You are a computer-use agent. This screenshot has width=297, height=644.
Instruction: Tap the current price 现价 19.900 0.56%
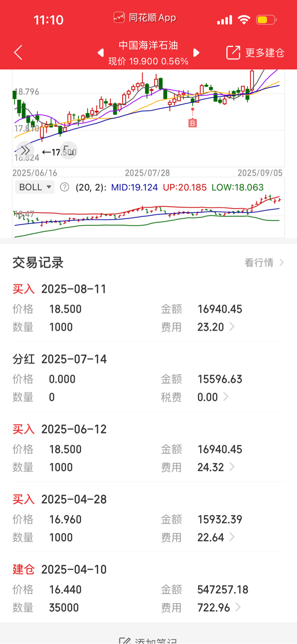coord(148,61)
